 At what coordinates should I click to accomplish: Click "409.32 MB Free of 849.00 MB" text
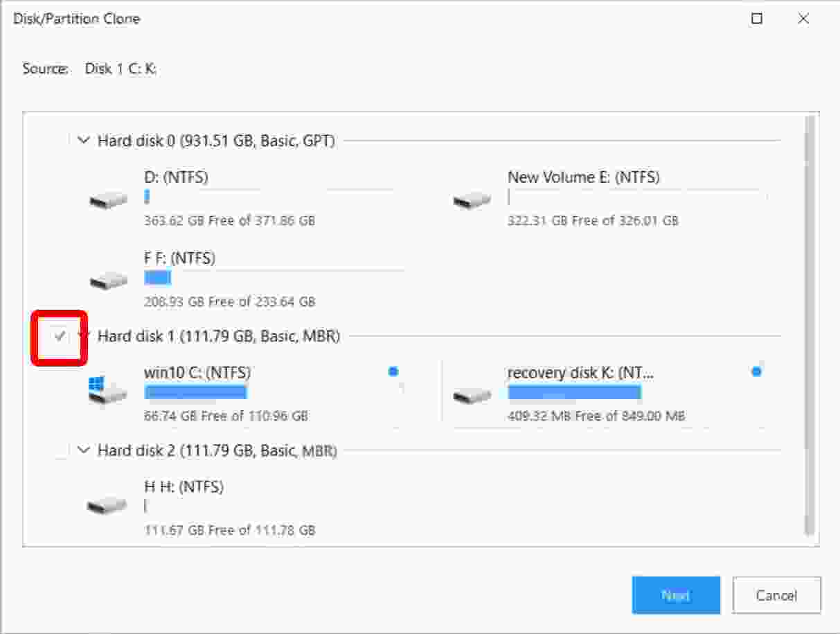click(x=596, y=416)
